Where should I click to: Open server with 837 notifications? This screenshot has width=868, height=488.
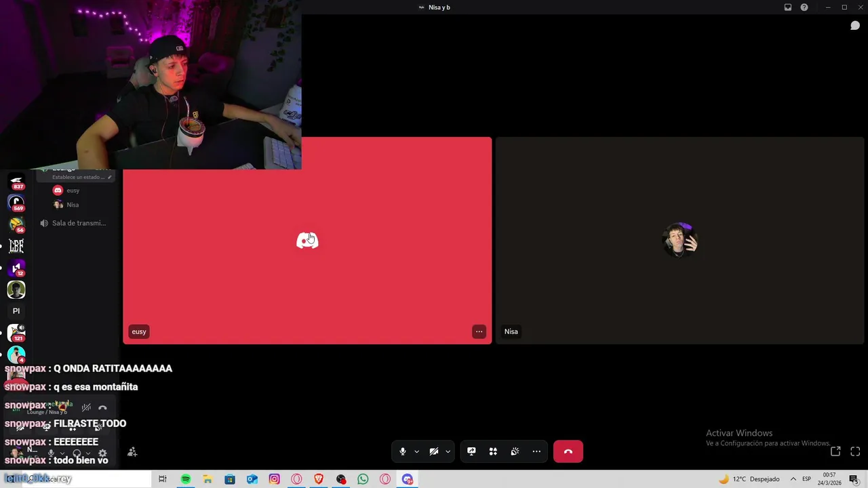16,182
